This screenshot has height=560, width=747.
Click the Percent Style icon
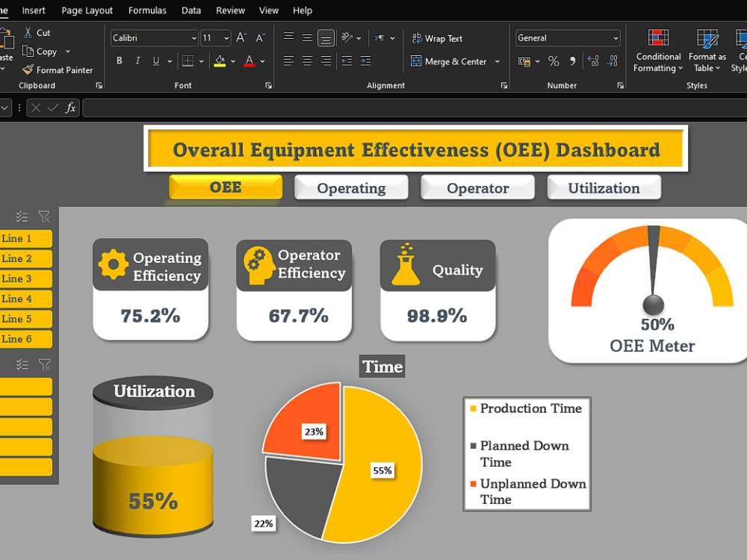pyautogui.click(x=554, y=61)
